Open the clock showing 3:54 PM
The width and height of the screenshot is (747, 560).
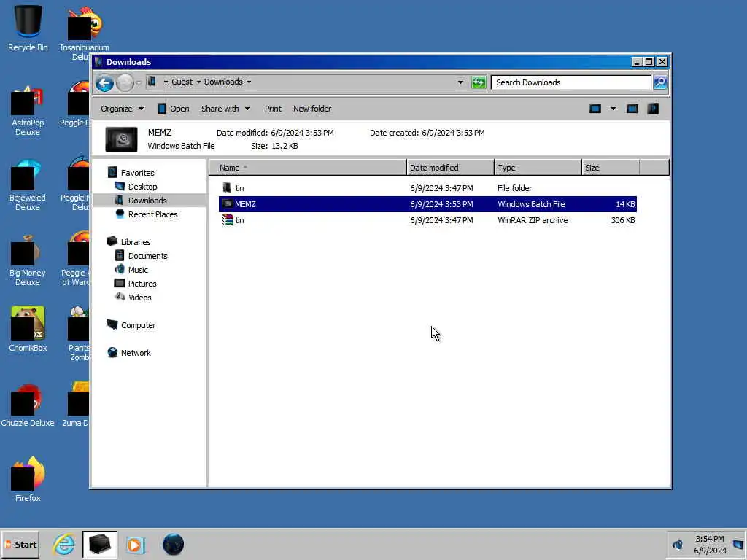[710, 545]
